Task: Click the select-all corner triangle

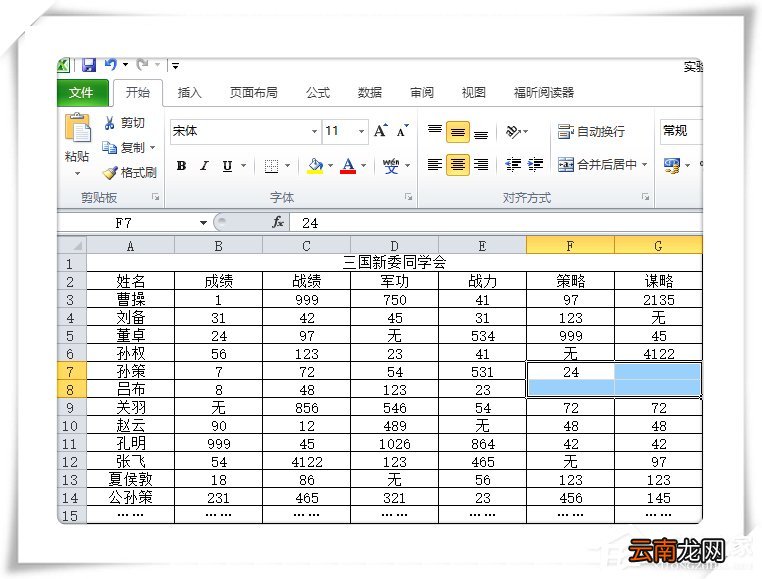Action: pyautogui.click(x=72, y=246)
